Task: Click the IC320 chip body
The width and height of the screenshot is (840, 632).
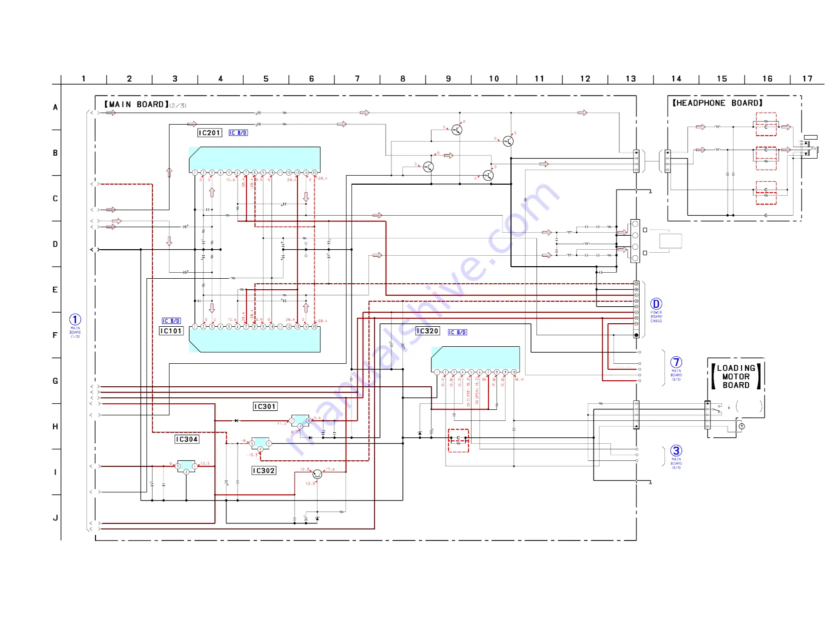Action: (475, 359)
